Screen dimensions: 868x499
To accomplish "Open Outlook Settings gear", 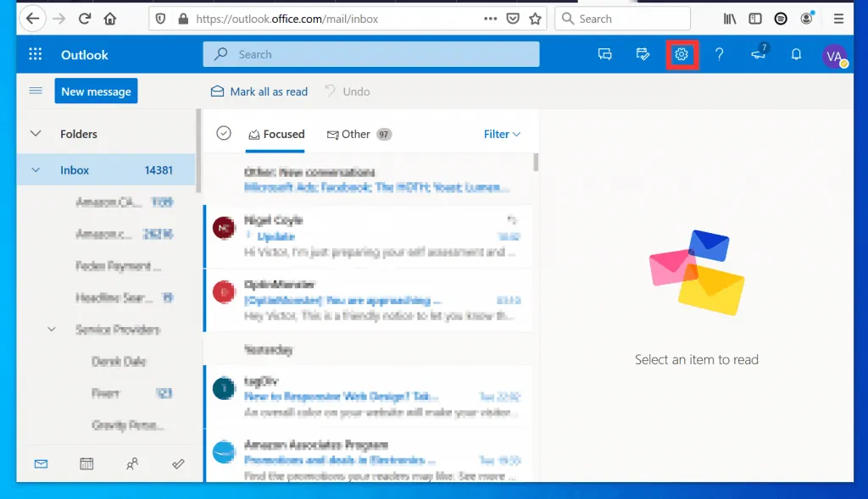I will coord(681,53).
